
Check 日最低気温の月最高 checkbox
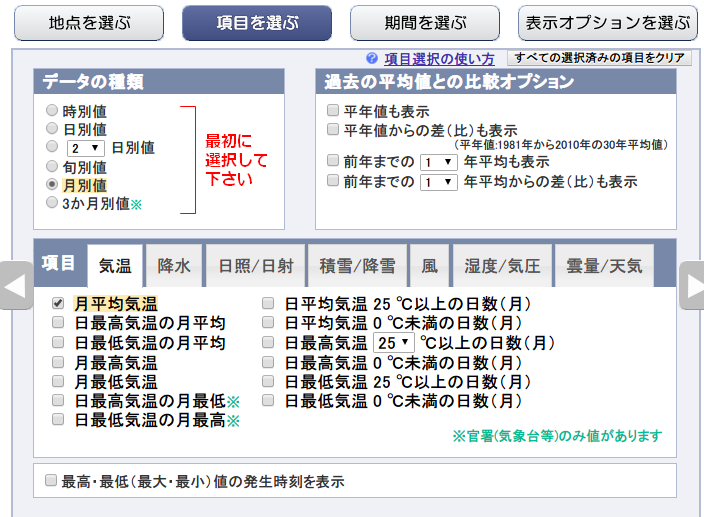[58, 420]
